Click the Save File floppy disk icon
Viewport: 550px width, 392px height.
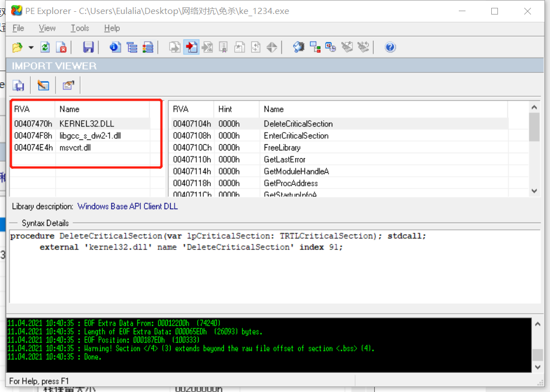point(88,48)
